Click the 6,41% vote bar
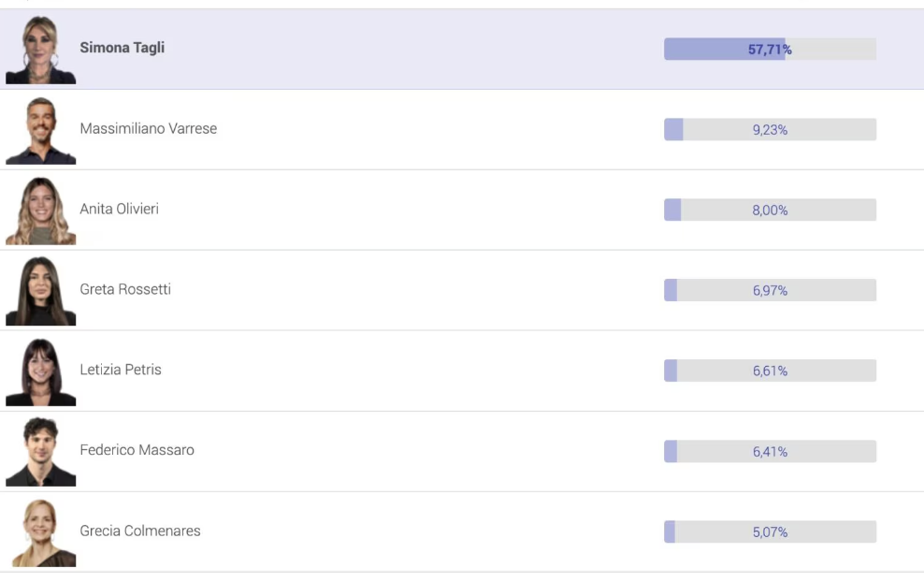 click(x=770, y=452)
